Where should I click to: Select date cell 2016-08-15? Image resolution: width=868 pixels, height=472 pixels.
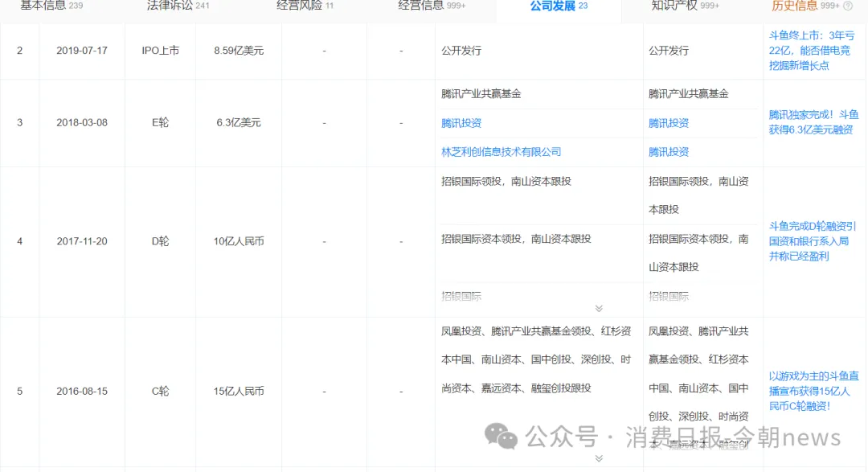pyautogui.click(x=82, y=391)
